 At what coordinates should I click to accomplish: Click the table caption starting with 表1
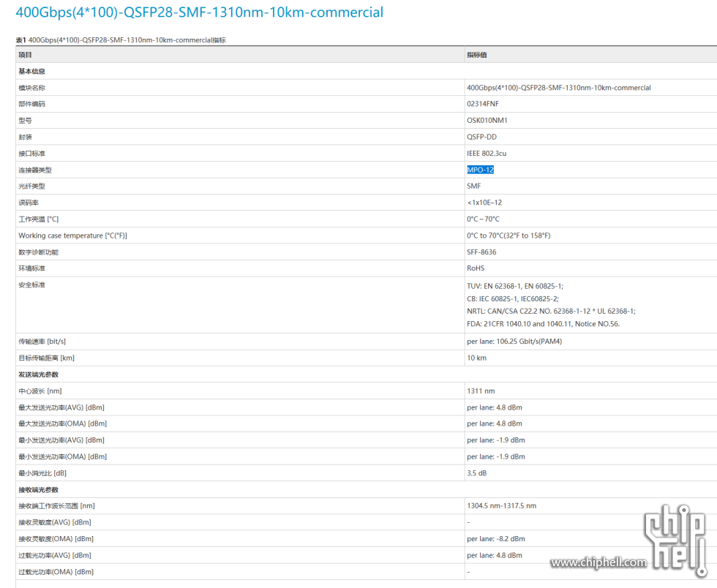pyautogui.click(x=121, y=40)
